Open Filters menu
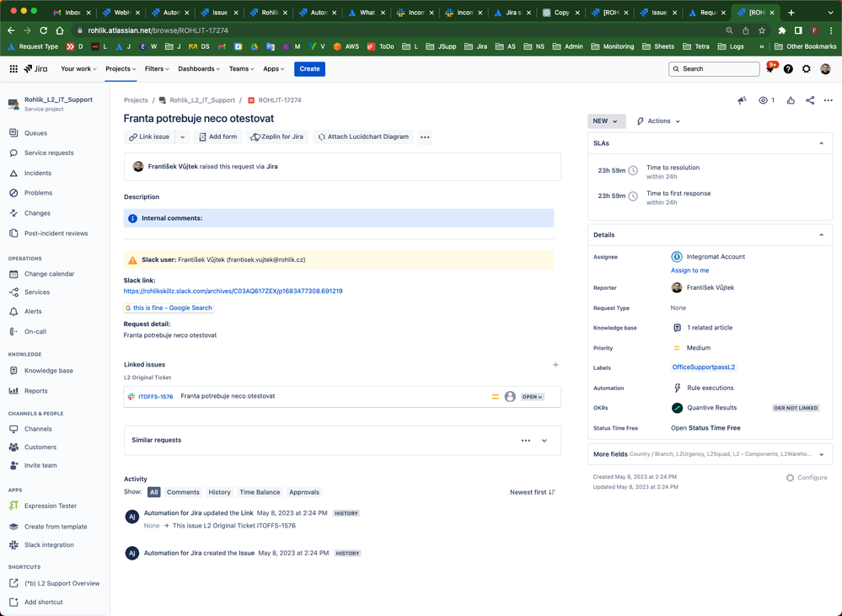This screenshot has width=842, height=616. [x=157, y=69]
